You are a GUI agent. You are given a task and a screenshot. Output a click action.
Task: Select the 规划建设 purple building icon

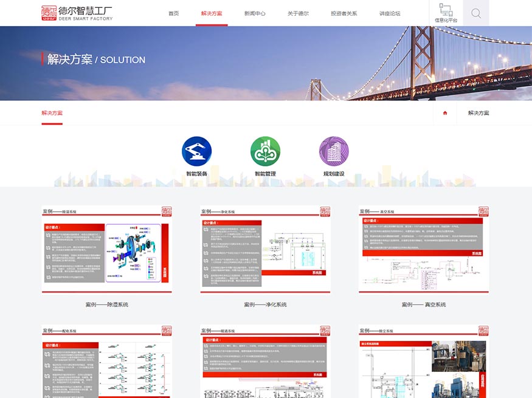click(x=334, y=151)
